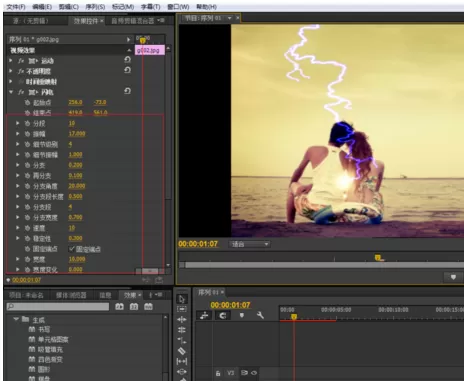The height and width of the screenshot is (381, 464).
Task: Expand the 不透明度 effect group
Action: [11, 71]
